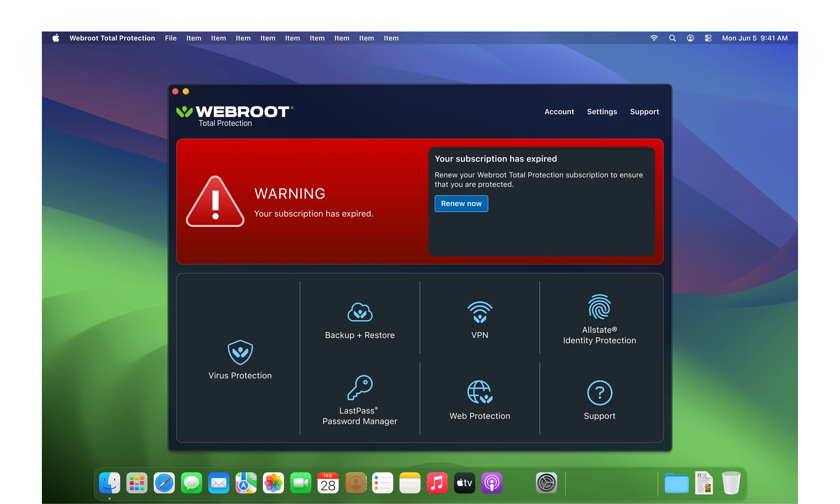The image size is (840, 504).
Task: Click the Wi-Fi status icon in menu bar
Action: coord(654,38)
